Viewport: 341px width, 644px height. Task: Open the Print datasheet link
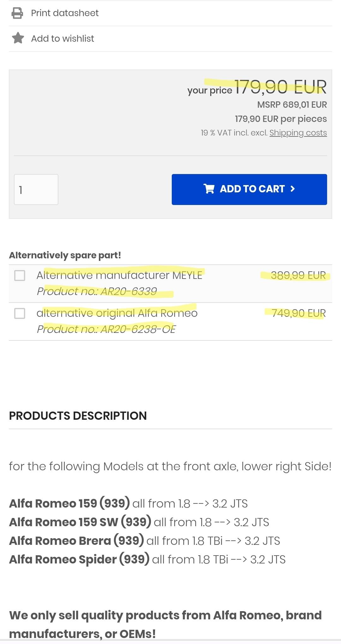click(65, 13)
